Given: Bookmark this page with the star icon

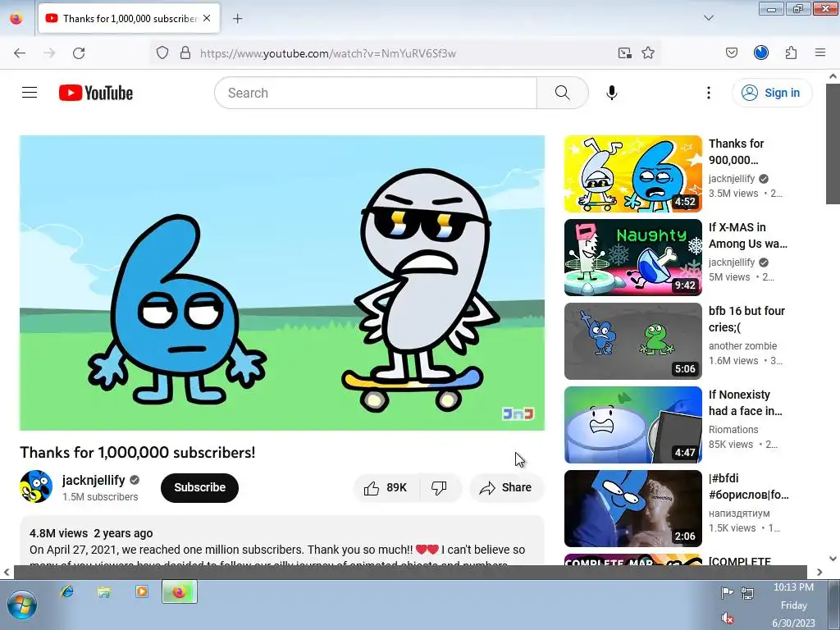Looking at the screenshot, I should click(x=648, y=53).
